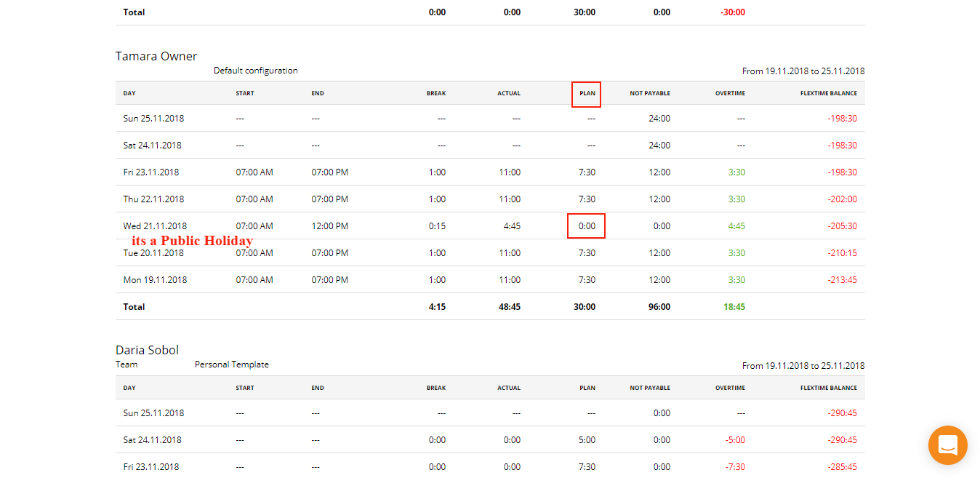Click the Default configuration label under Tamara Owner

click(x=256, y=71)
